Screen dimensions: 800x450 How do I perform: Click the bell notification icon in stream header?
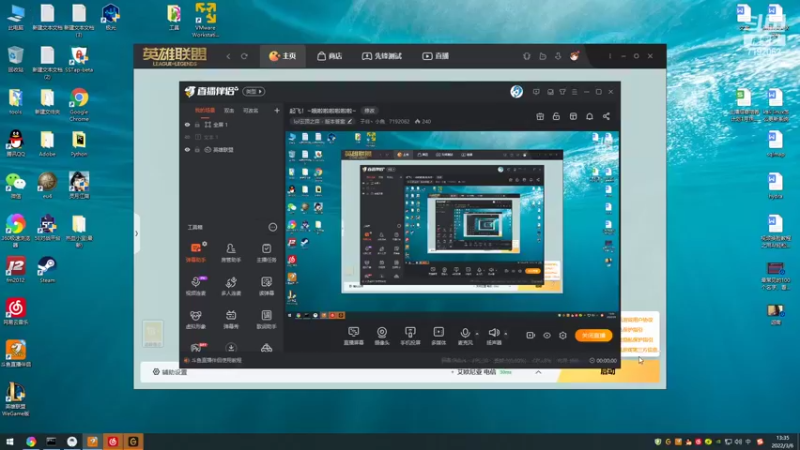coord(589,116)
